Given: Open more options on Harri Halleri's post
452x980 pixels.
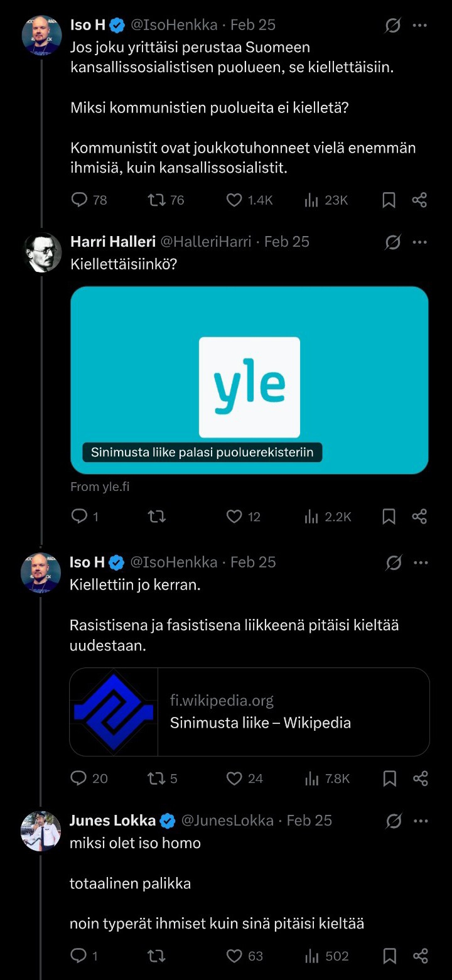Looking at the screenshot, I should (419, 242).
